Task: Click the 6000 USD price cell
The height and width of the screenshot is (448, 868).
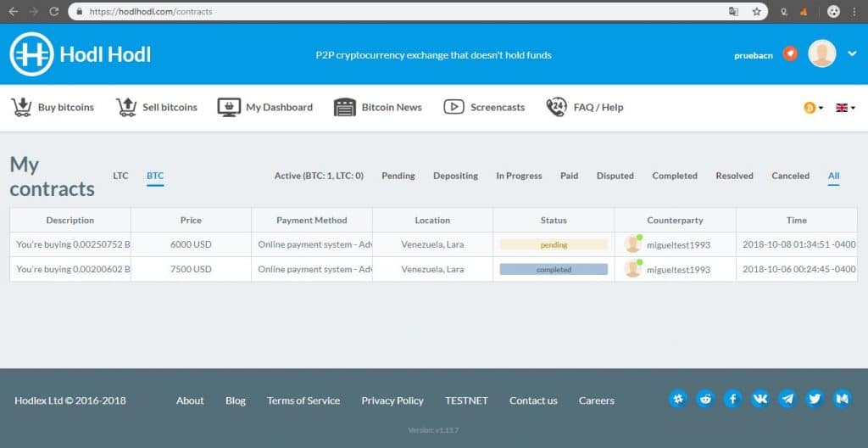Action: [191, 244]
